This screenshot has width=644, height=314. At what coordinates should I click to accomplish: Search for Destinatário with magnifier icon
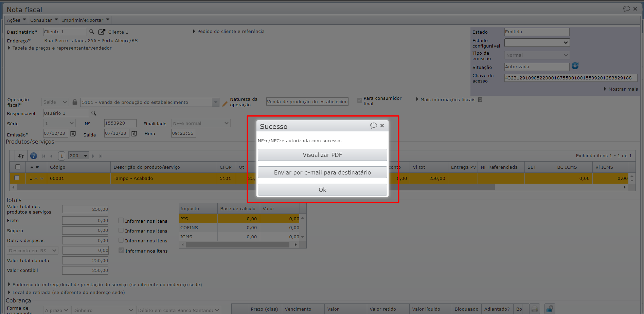92,32
